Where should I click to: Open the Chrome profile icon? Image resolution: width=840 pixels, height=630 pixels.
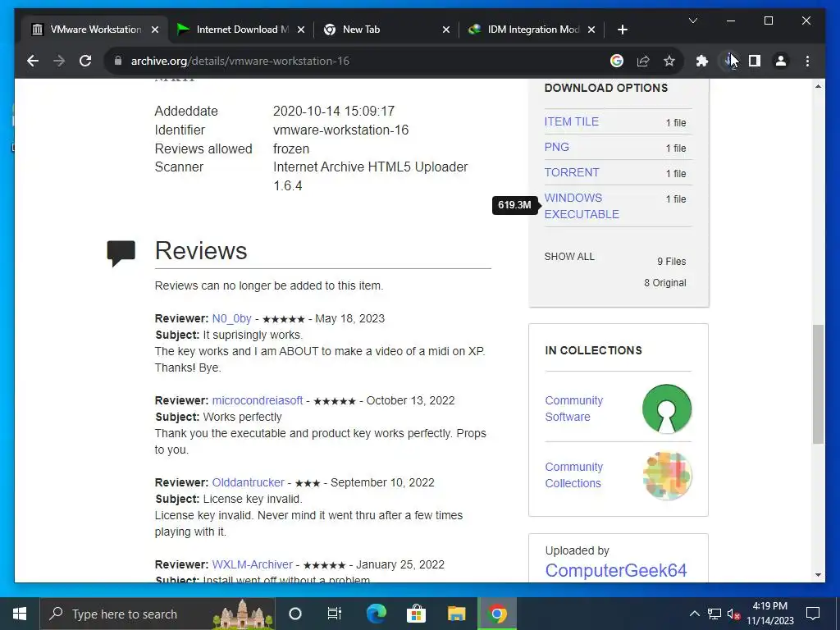(x=781, y=61)
